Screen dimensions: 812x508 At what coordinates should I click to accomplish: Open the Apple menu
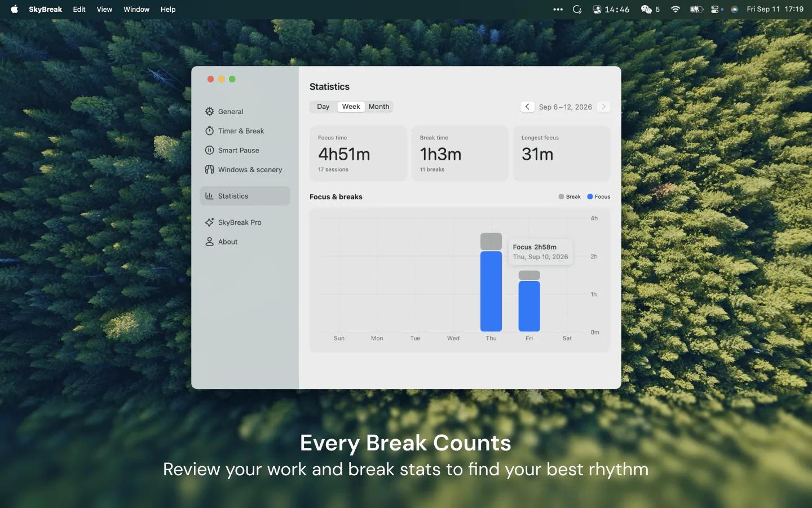click(x=15, y=9)
